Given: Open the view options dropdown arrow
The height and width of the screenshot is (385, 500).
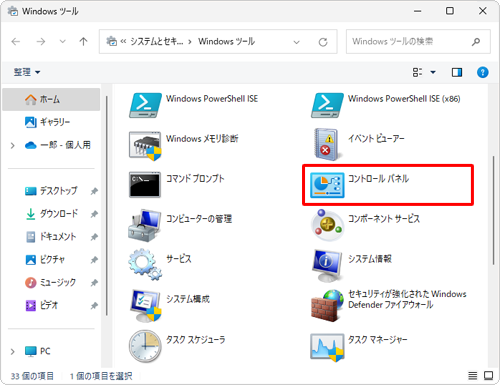Looking at the screenshot, I should 433,72.
